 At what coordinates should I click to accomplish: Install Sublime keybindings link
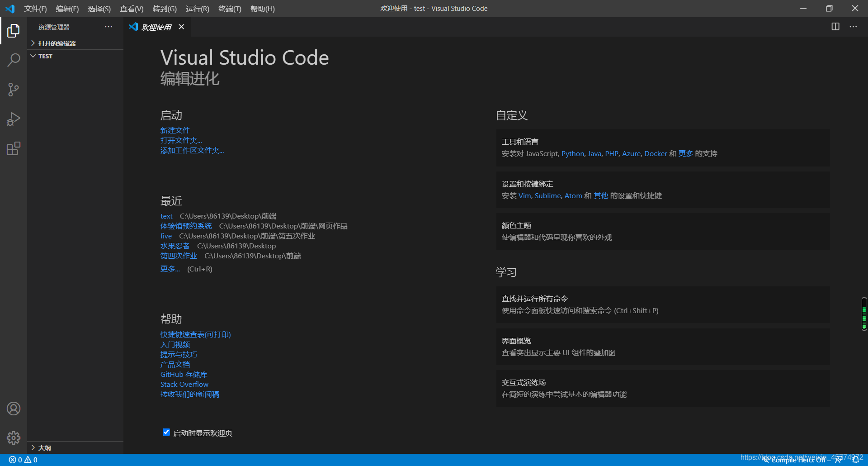tap(547, 195)
